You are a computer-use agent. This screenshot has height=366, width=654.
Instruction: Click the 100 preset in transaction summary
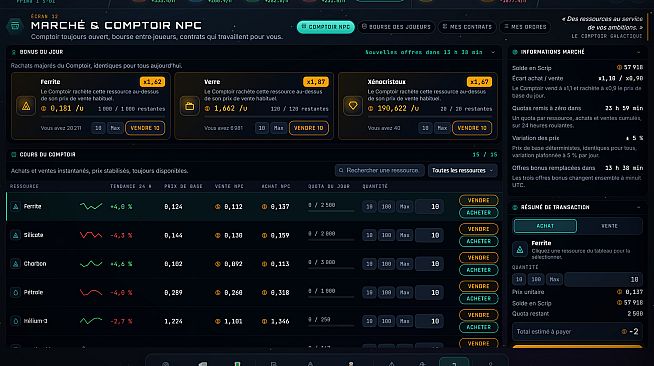click(536, 279)
